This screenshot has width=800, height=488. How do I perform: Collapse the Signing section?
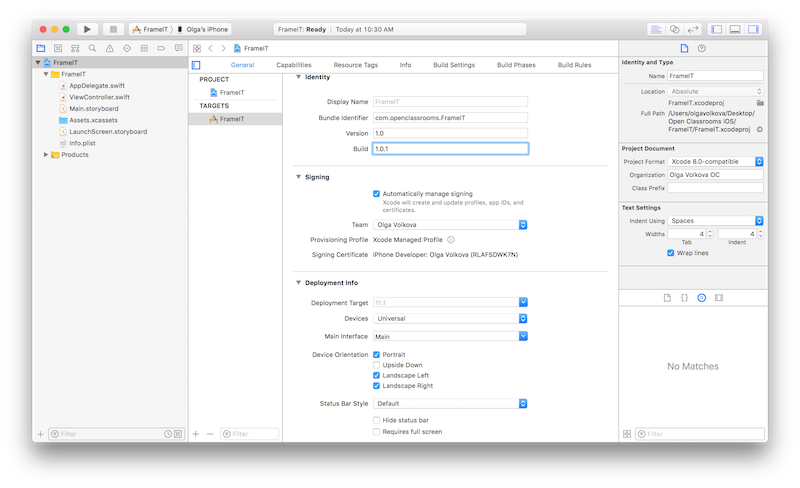298,177
